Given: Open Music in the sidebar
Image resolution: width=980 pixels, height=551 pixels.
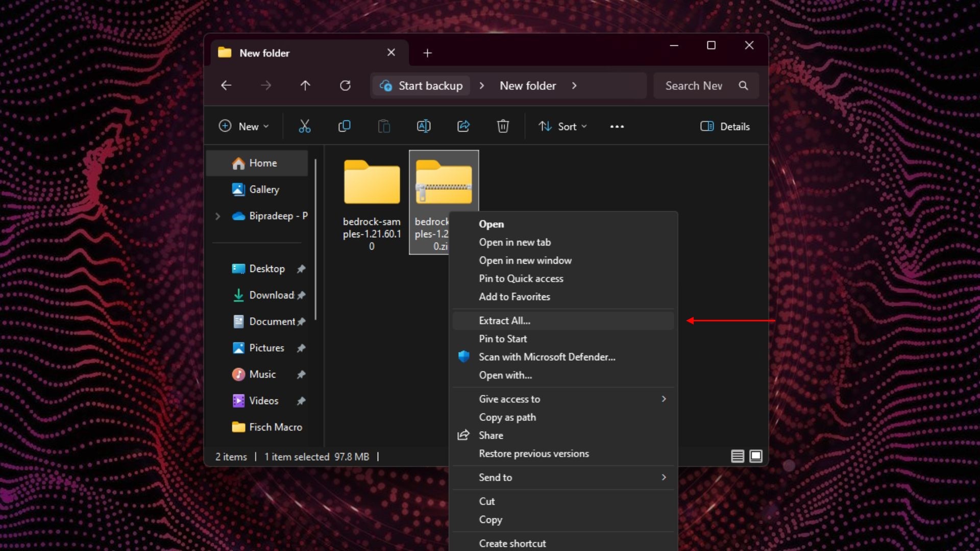Looking at the screenshot, I should click(x=254, y=374).
